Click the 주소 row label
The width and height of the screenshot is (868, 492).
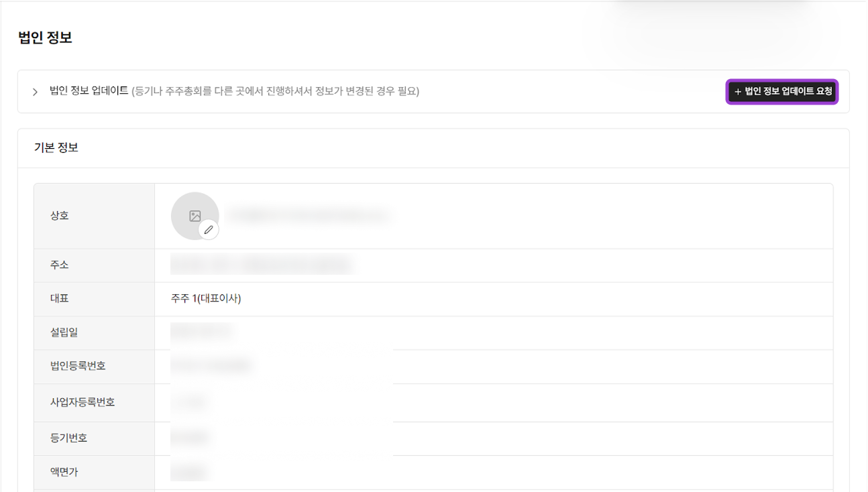coord(60,265)
